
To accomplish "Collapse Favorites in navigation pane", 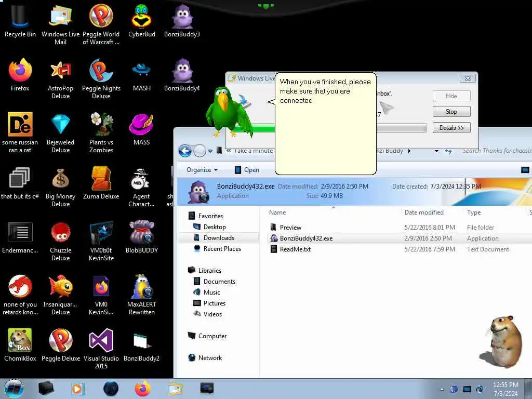I will click(x=206, y=216).
